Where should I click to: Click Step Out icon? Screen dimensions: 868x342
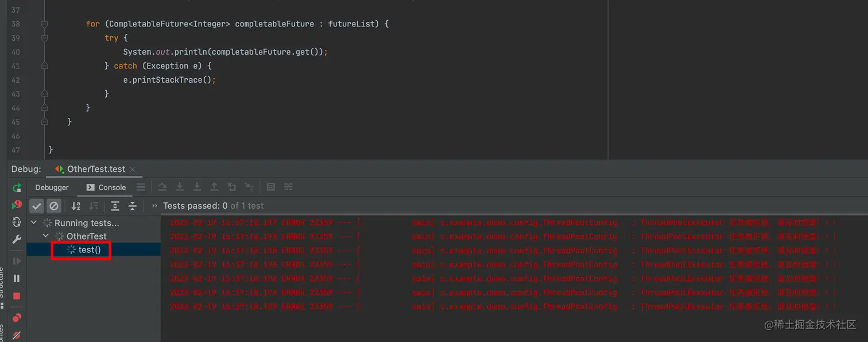tap(214, 187)
